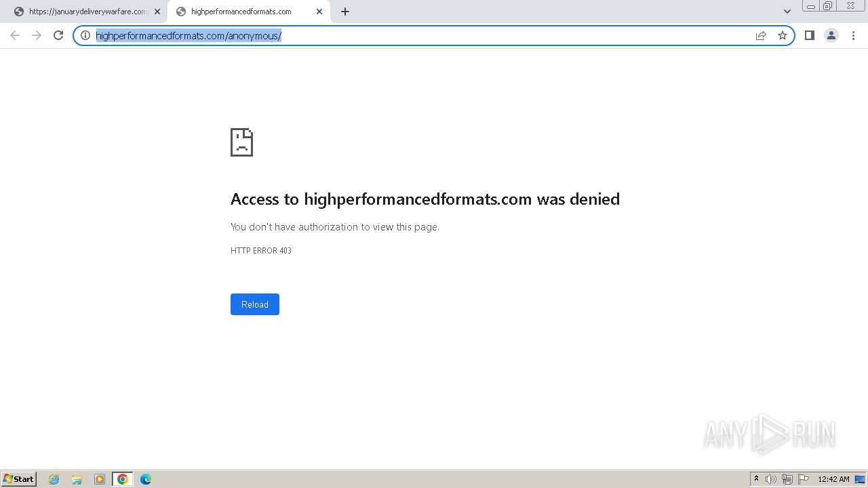The height and width of the screenshot is (488, 868).
Task: Open the Action Center flag icon
Action: [804, 479]
